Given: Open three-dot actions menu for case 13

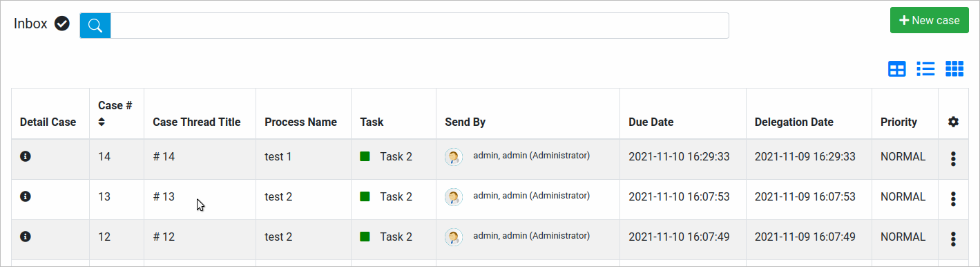Looking at the screenshot, I should (953, 199).
